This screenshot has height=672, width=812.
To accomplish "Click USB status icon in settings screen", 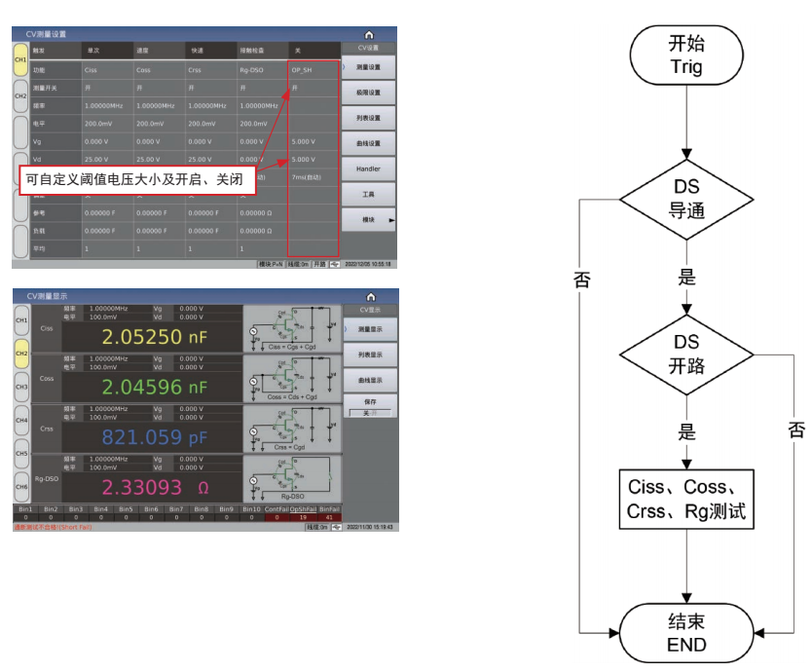I will (x=336, y=264).
